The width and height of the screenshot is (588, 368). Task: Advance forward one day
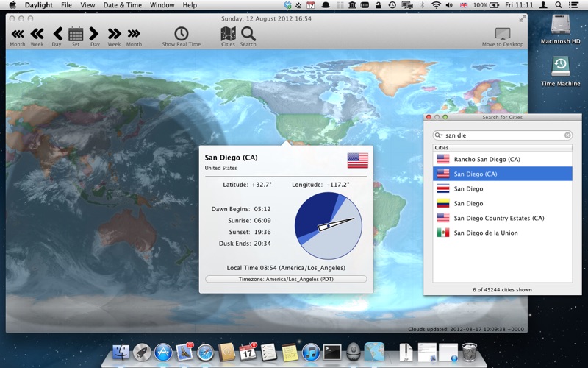(x=95, y=34)
